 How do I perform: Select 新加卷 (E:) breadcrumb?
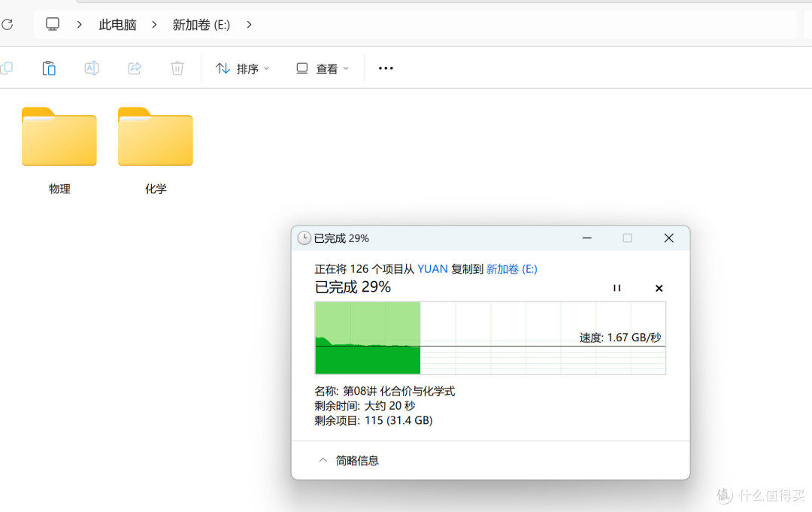[x=201, y=25]
